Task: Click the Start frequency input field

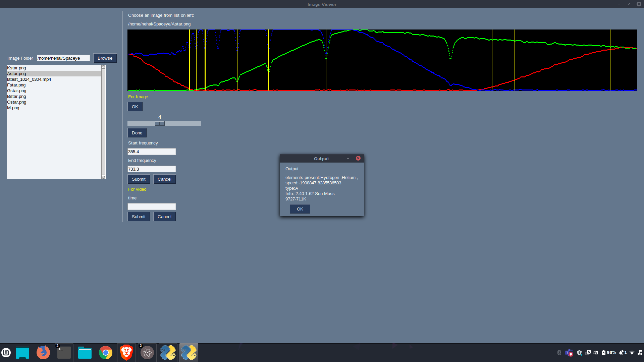Action: 151,152
